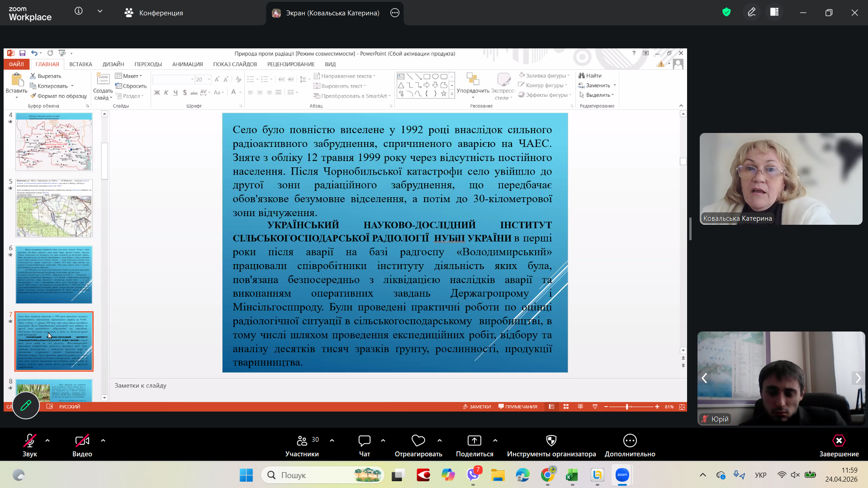The height and width of the screenshot is (488, 868).
Task: Turn on the video camera
Action: click(82, 445)
